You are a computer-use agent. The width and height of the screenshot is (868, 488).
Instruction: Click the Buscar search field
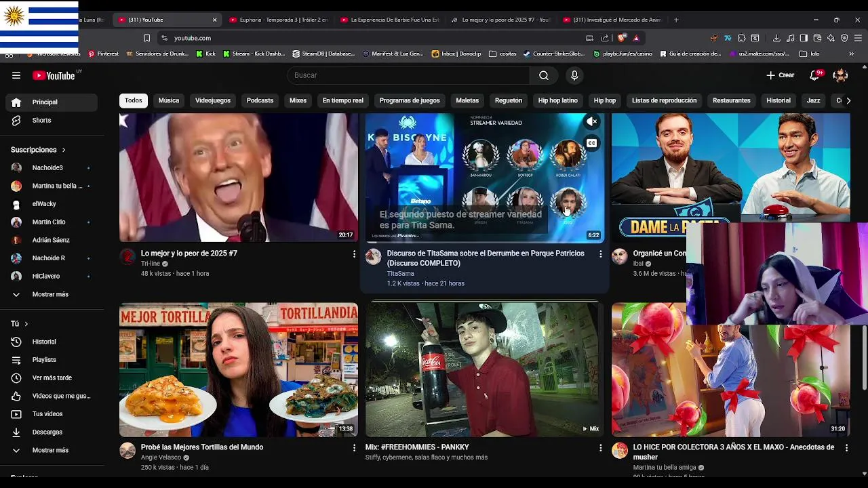click(409, 75)
